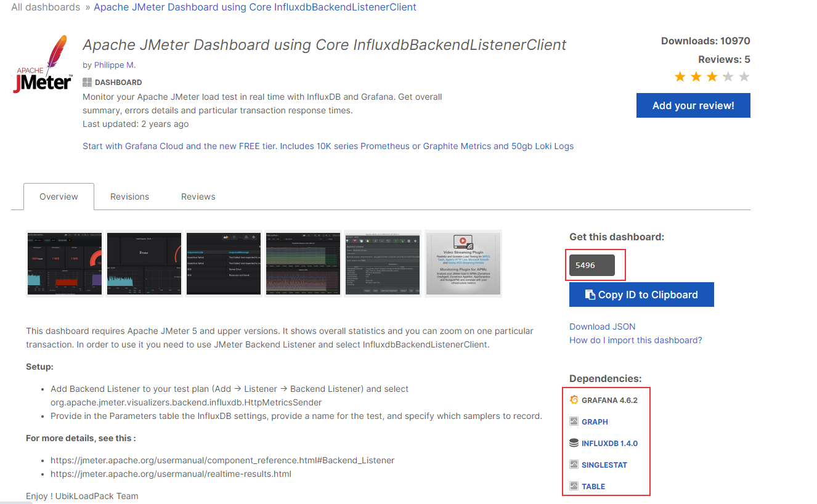Click Download JSON link
Screen dimensions: 817x504
tap(603, 327)
